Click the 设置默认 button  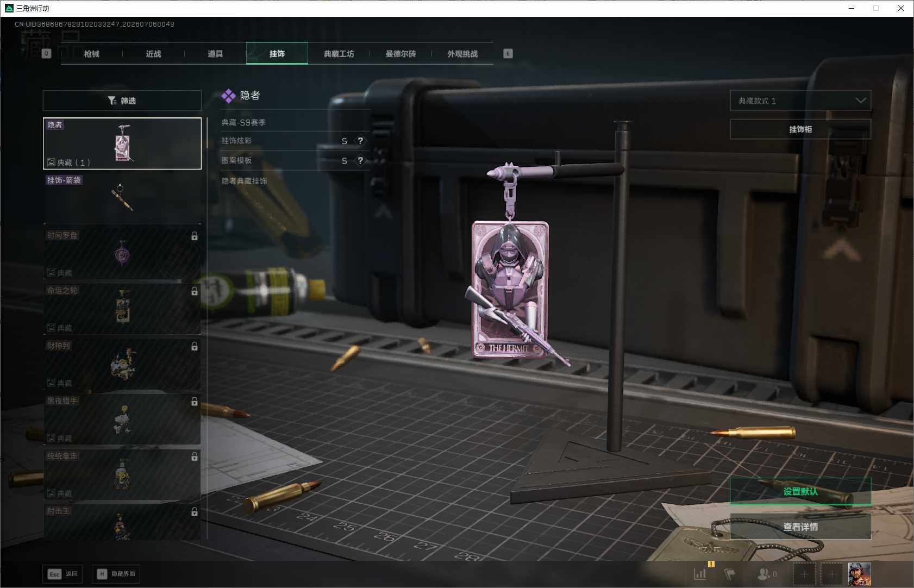800,492
